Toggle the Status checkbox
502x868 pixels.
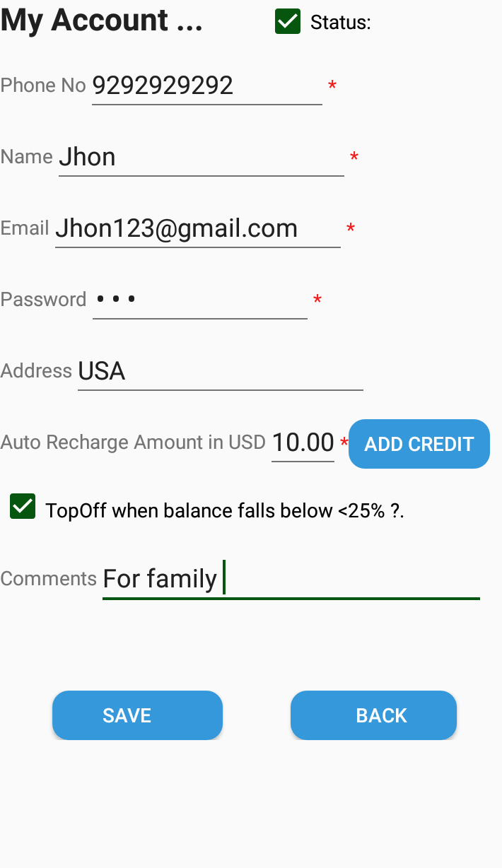click(288, 21)
